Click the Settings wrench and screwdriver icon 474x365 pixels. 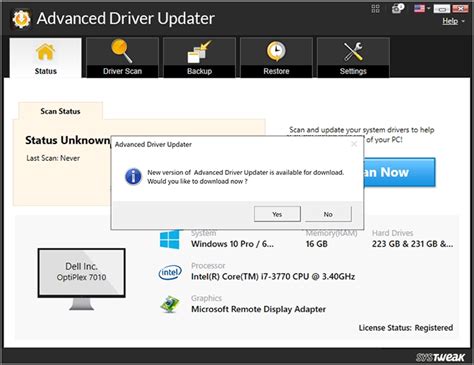pyautogui.click(x=353, y=51)
